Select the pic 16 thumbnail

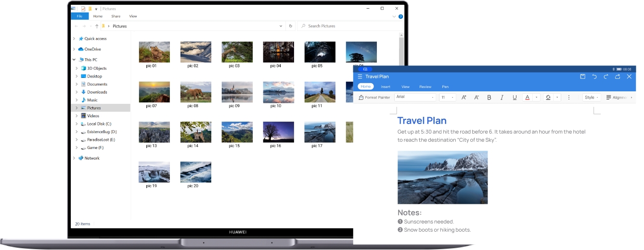(278, 132)
